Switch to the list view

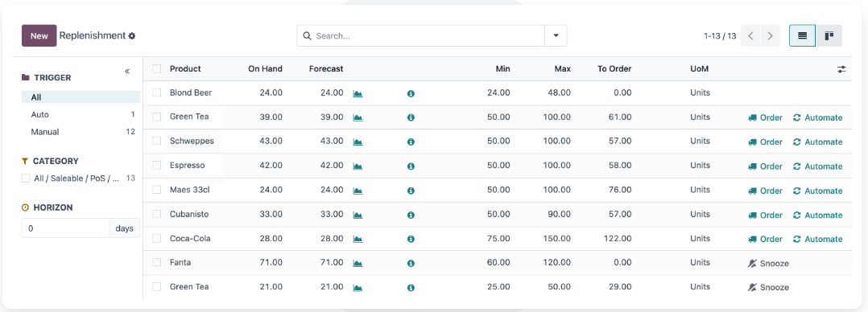[802, 36]
